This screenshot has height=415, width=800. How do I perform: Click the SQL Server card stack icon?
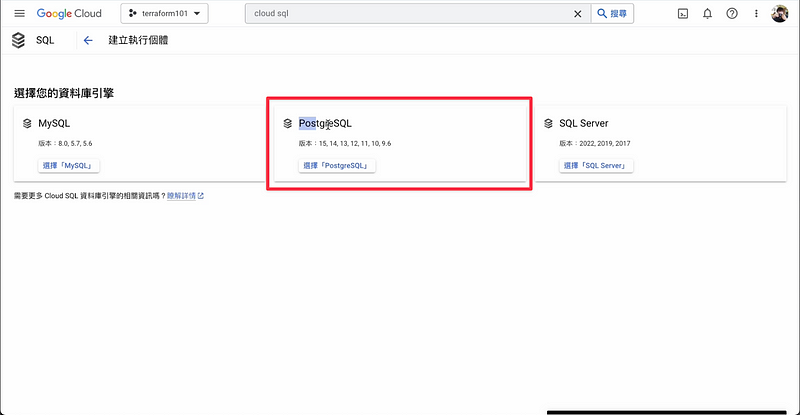548,124
